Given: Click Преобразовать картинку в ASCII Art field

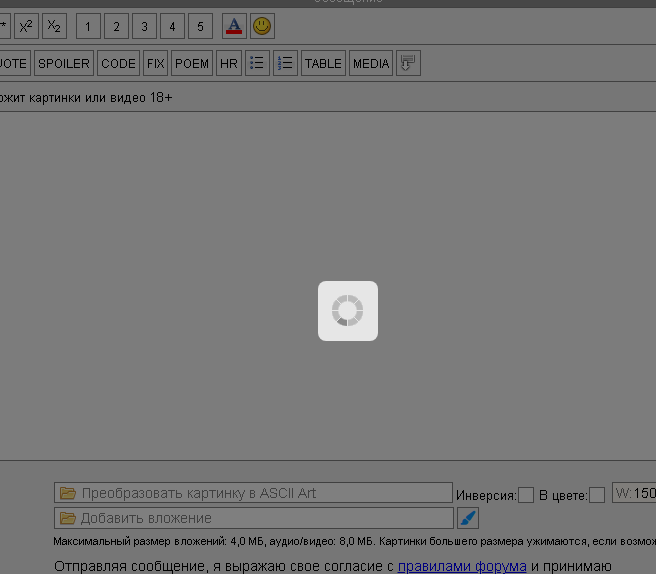Looking at the screenshot, I should 254,493.
